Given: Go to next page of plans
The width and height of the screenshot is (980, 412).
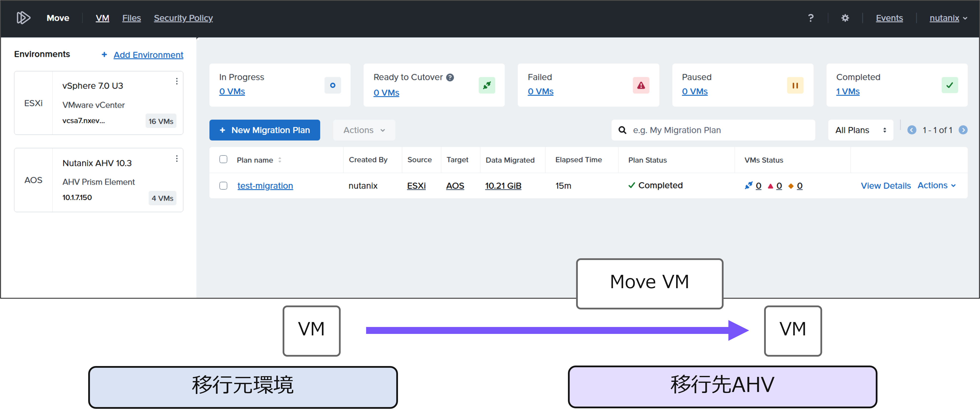Looking at the screenshot, I should click(963, 130).
